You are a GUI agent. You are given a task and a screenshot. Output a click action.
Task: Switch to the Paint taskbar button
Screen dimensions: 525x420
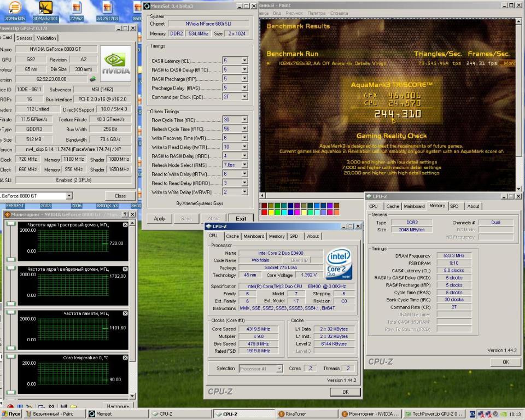coord(54,414)
